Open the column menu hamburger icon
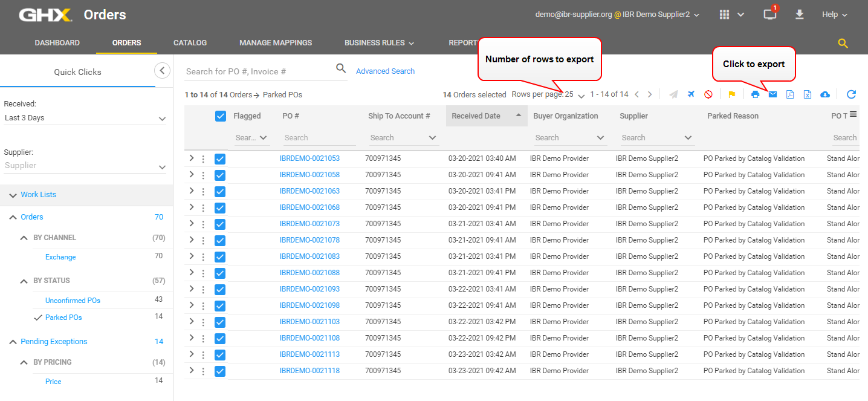 (x=853, y=114)
